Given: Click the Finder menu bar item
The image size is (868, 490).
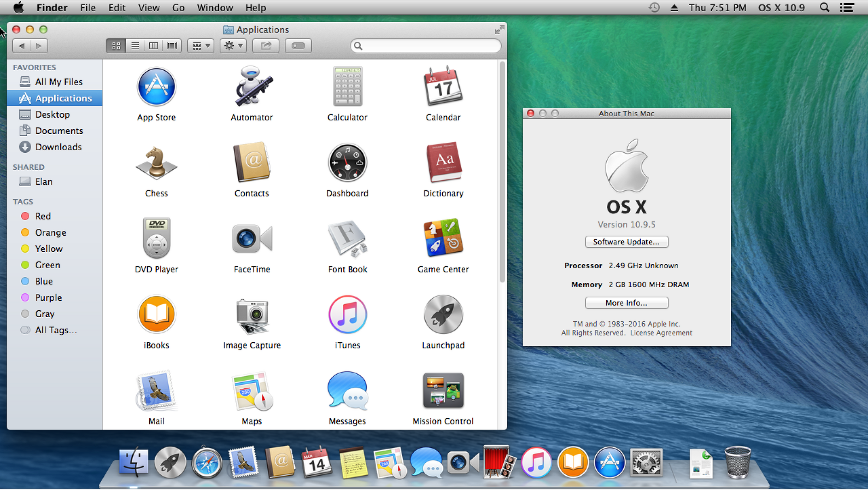Looking at the screenshot, I should tap(53, 8).
